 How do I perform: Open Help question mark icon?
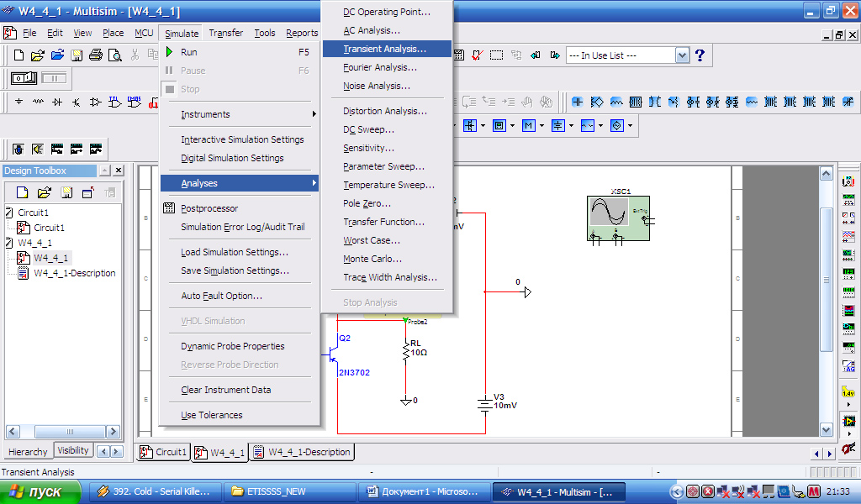700,55
